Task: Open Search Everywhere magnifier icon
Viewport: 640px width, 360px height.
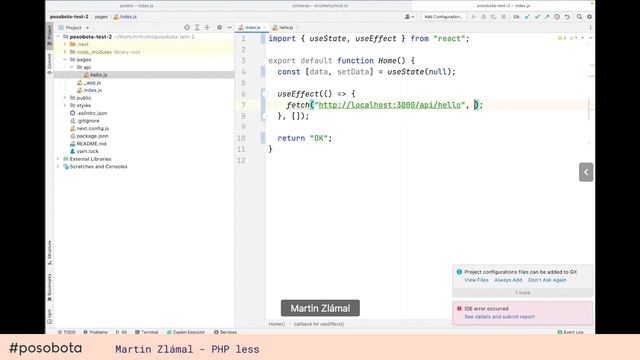Action: (579, 17)
